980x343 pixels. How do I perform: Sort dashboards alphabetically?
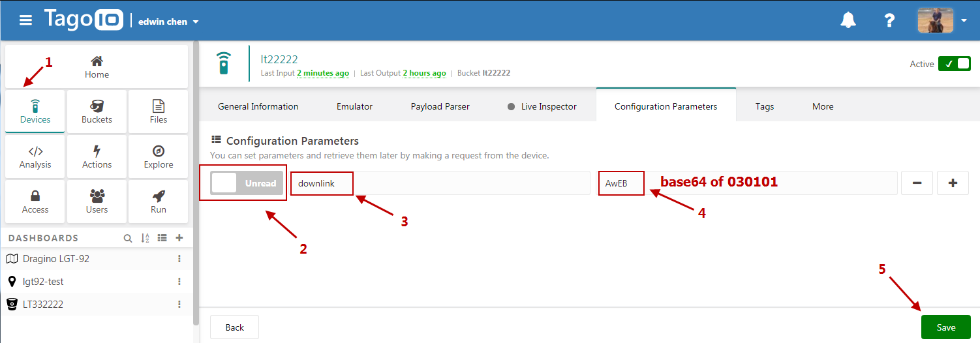click(x=145, y=239)
